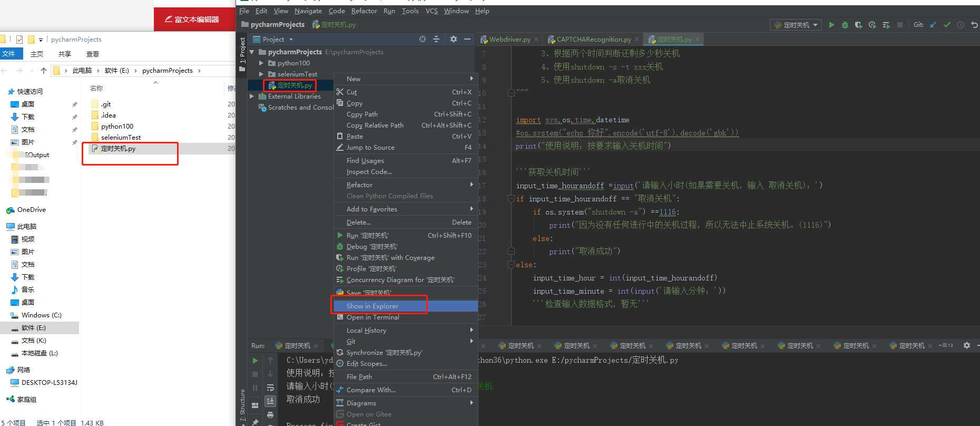Switch to the CAPTCHARecognition.py editor tab
The image size is (980, 426).
(x=594, y=39)
